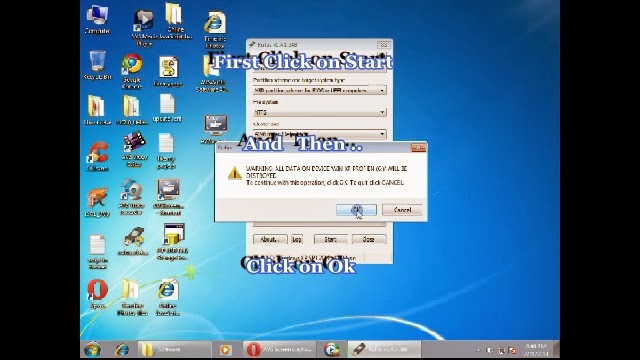Open the CCleaner desktop shortcut
Image resolution: width=640 pixels, height=360 pixels.
click(x=98, y=156)
